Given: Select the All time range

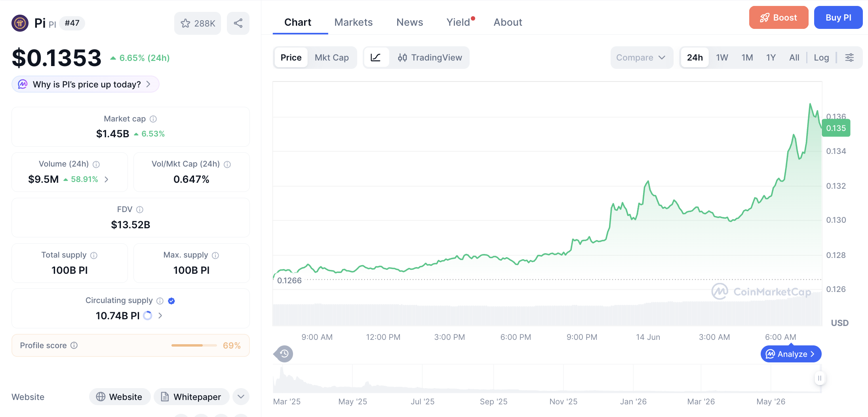Looking at the screenshot, I should point(794,58).
